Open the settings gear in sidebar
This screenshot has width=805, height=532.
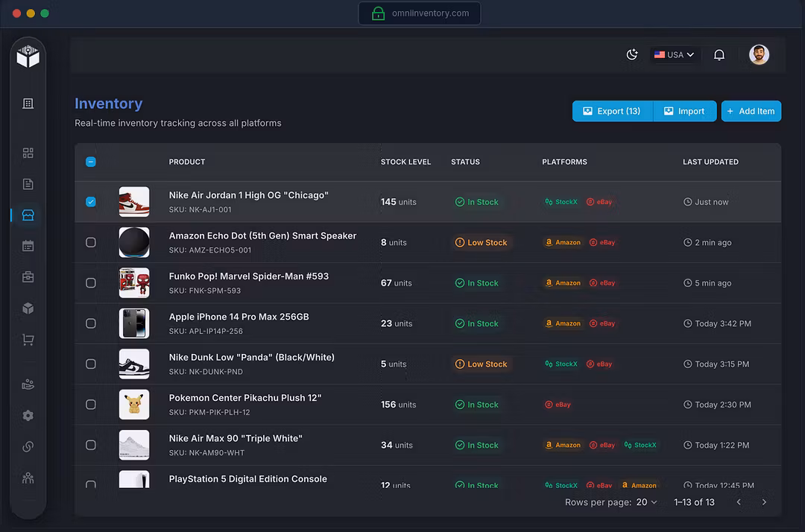point(28,416)
